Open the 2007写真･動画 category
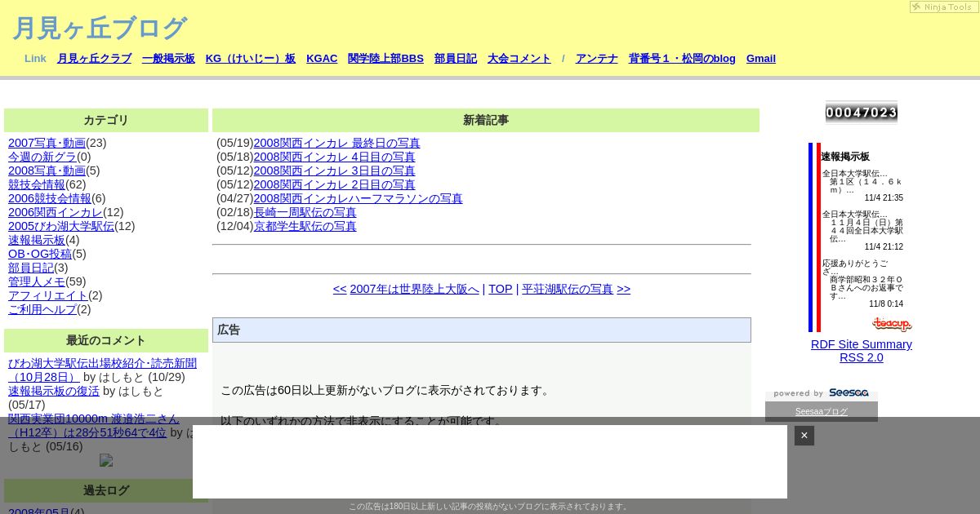980x514 pixels. pyautogui.click(x=47, y=143)
